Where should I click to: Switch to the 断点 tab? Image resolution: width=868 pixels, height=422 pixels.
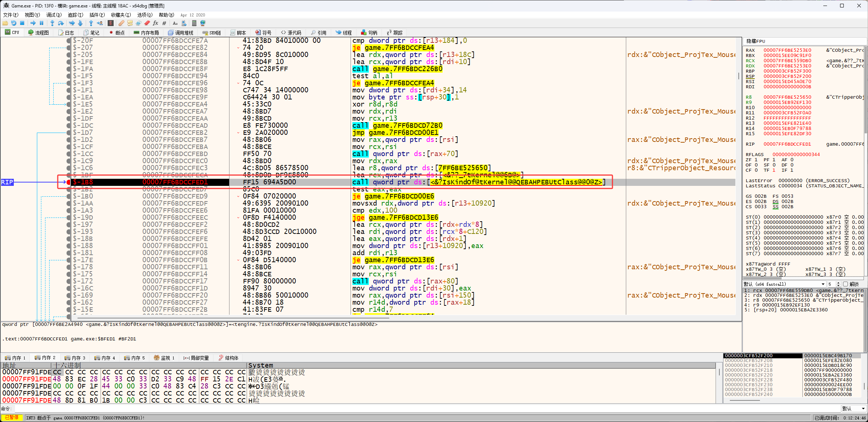(117, 33)
